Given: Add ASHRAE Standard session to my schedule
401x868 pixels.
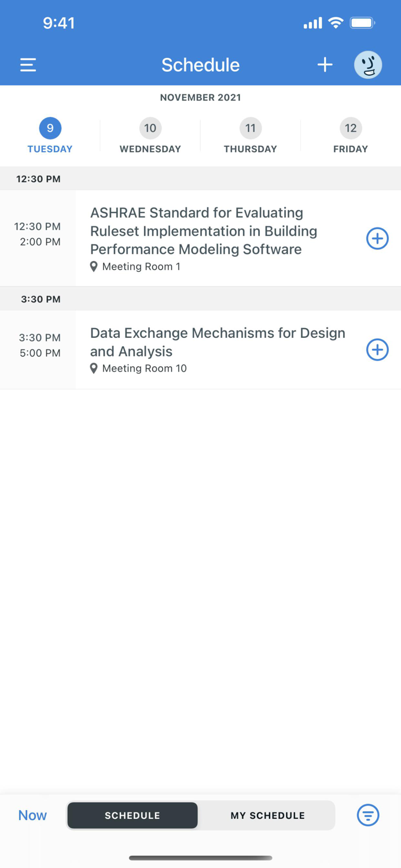Looking at the screenshot, I should click(x=377, y=238).
